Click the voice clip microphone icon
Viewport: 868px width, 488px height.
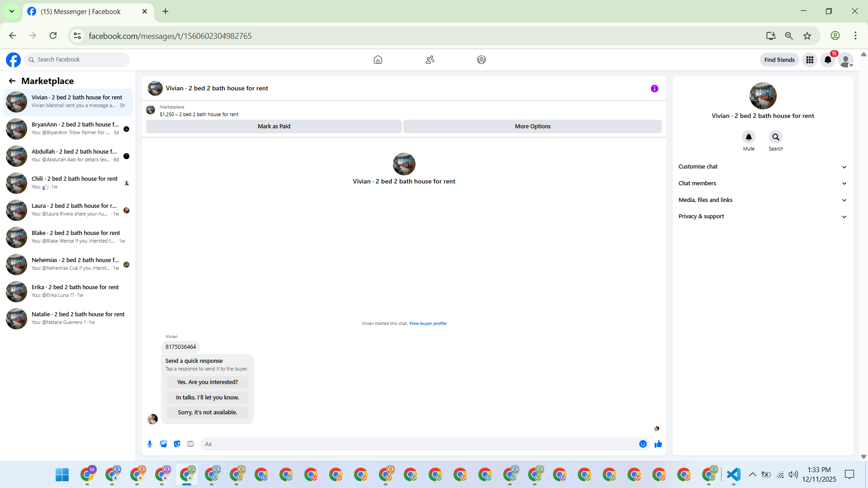pyautogui.click(x=150, y=444)
